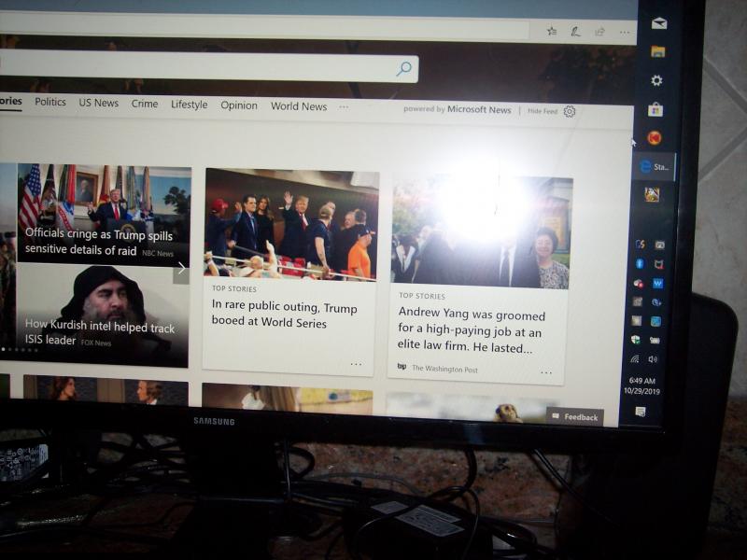
Task: Click Bluetooth tray icon
Action: 640,263
